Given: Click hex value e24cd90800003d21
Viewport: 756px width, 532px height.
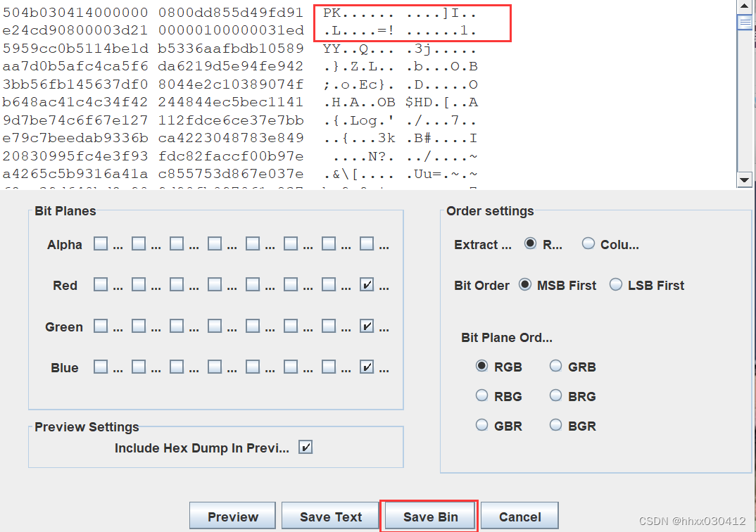Looking at the screenshot, I should point(75,30).
